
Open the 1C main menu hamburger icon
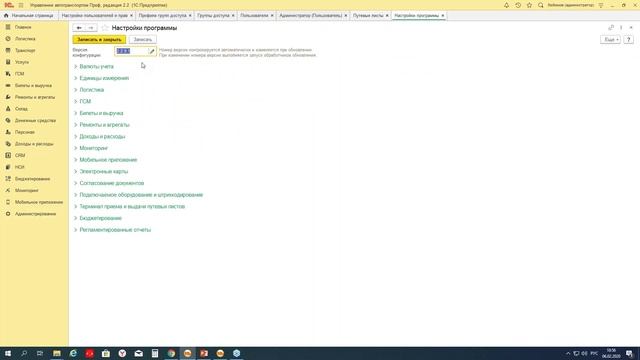pyautogui.click(x=21, y=5)
